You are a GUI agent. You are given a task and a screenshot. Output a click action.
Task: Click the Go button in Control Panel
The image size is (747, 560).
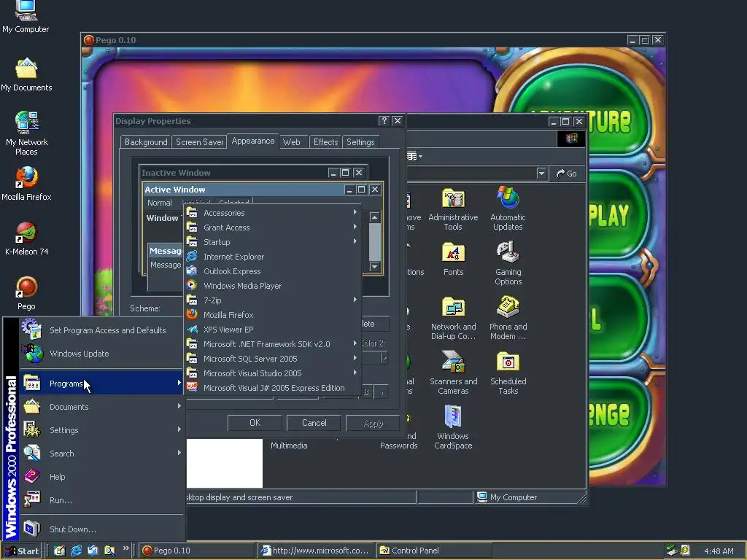click(566, 174)
